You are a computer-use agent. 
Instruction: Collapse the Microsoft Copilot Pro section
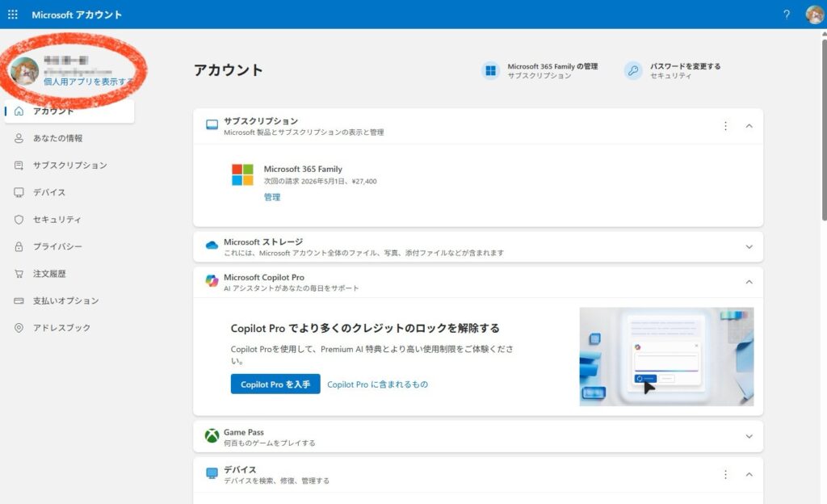749,282
